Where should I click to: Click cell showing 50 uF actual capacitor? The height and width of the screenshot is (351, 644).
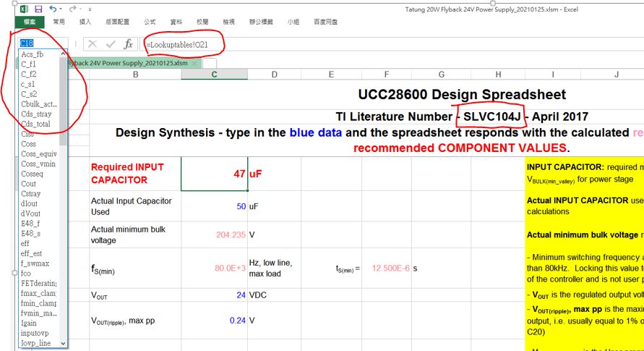(215, 206)
